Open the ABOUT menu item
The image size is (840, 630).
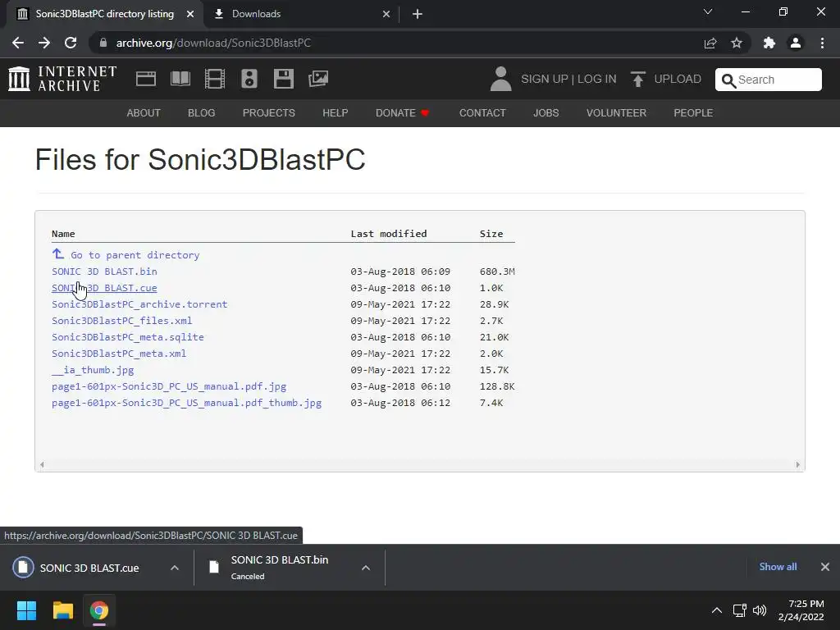[144, 113]
